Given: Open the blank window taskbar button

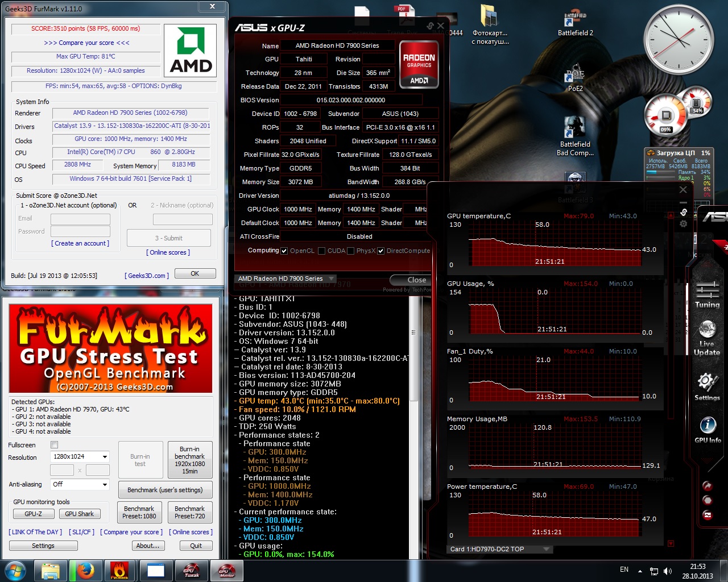Looking at the screenshot, I should click(155, 571).
